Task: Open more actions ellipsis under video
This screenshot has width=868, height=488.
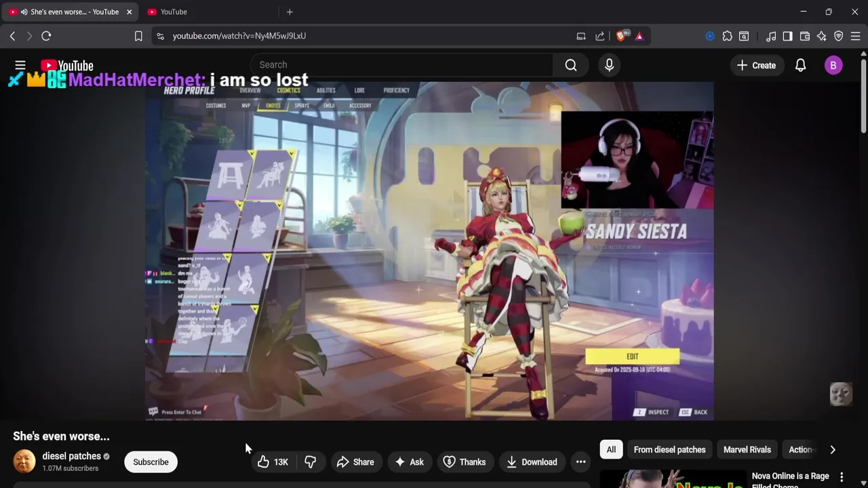Action: 580,462
